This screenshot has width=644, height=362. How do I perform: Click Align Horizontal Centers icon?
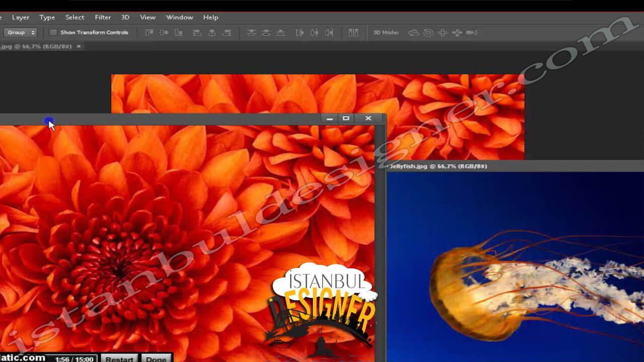pos(212,33)
